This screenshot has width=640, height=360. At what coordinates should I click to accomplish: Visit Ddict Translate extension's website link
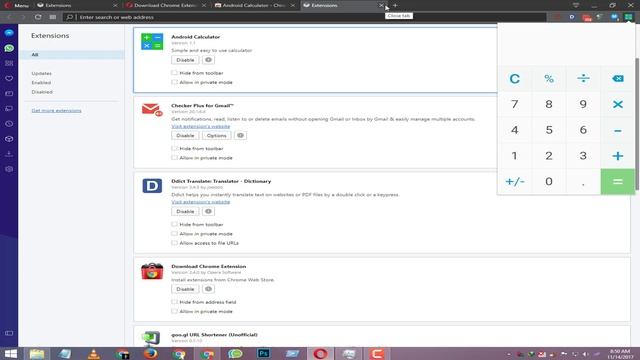[201, 202]
